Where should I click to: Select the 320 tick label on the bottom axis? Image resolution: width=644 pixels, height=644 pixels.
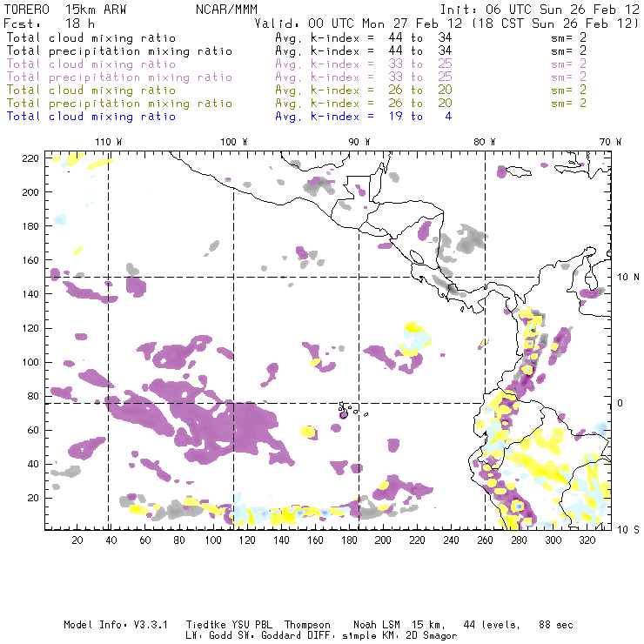(x=587, y=540)
